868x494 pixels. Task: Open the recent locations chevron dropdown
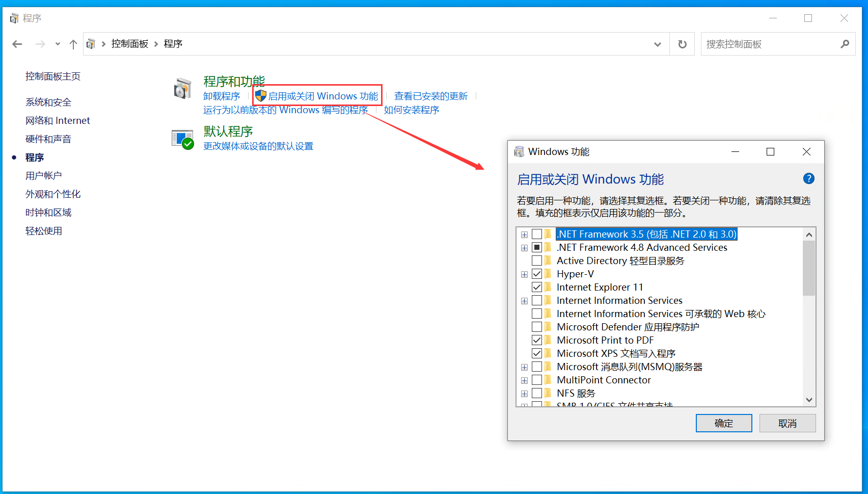click(x=58, y=44)
